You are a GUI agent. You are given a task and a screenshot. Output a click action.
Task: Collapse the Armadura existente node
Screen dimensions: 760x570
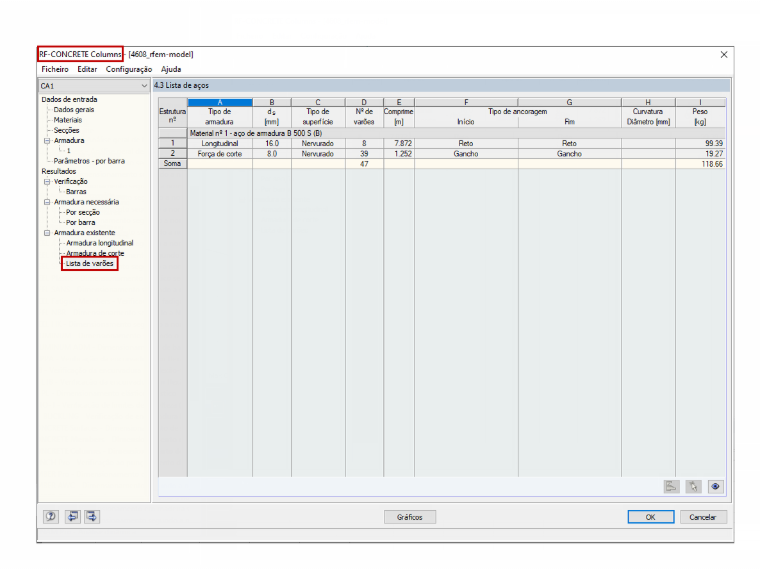47,233
